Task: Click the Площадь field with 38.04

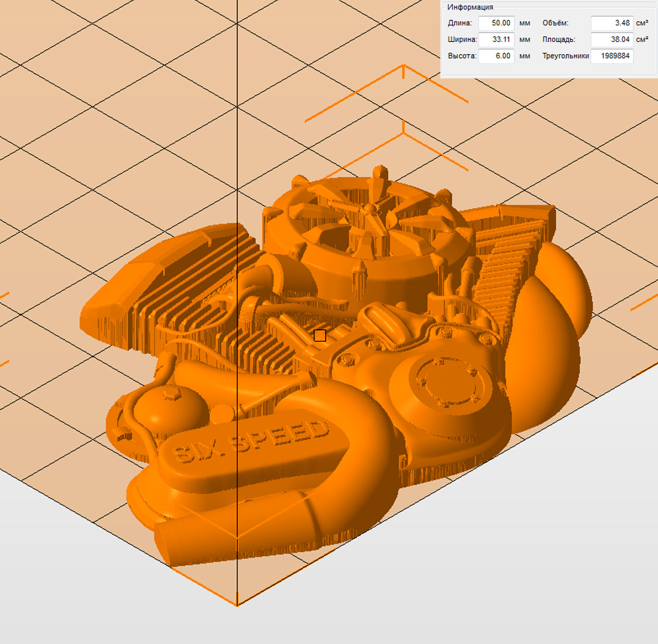Action: pyautogui.click(x=611, y=39)
